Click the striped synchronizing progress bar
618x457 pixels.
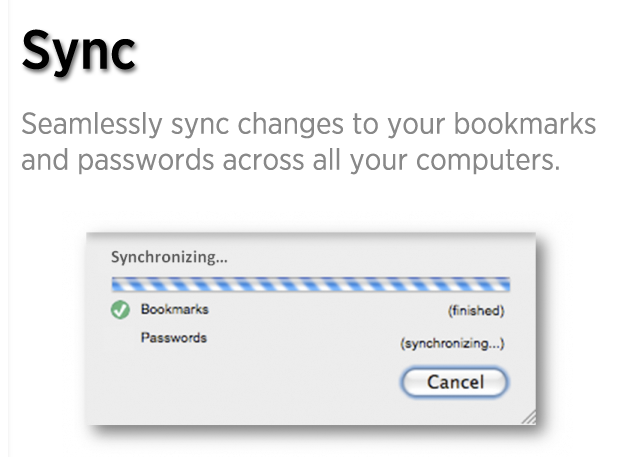coord(311,284)
